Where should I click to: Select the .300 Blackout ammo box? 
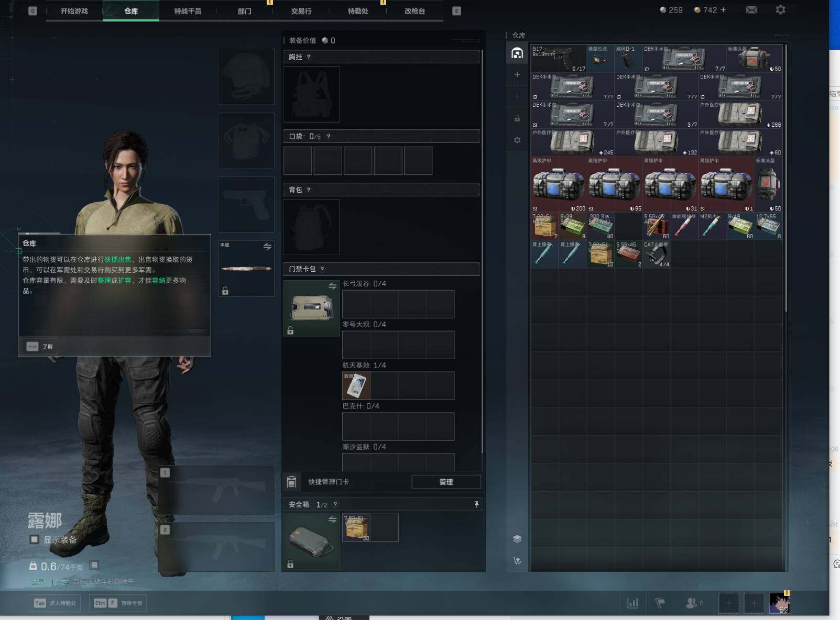click(601, 226)
